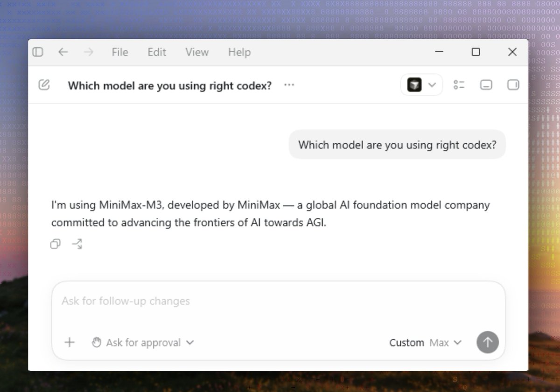Expand the black cube app dropdown
This screenshot has height=392, width=560.
[x=421, y=85]
